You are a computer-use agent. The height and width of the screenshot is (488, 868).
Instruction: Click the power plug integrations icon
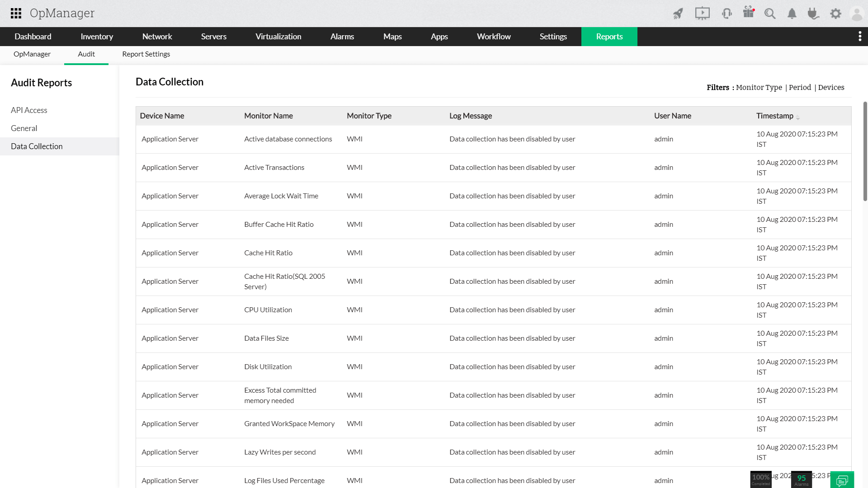click(813, 14)
